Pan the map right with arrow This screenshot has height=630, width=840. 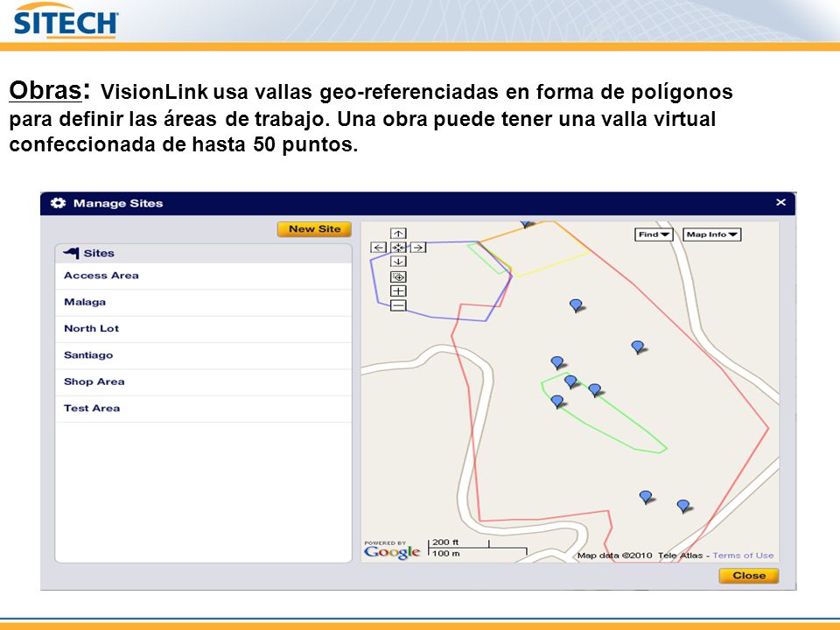[418, 248]
